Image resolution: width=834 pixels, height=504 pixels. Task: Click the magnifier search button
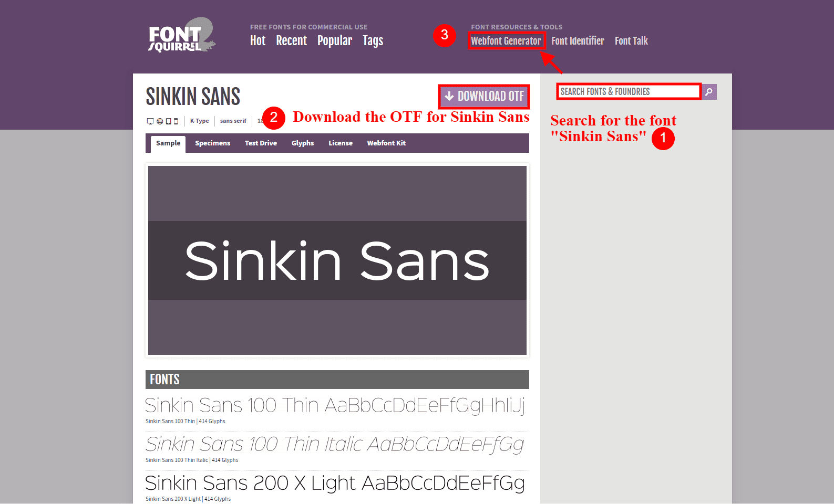pyautogui.click(x=709, y=92)
